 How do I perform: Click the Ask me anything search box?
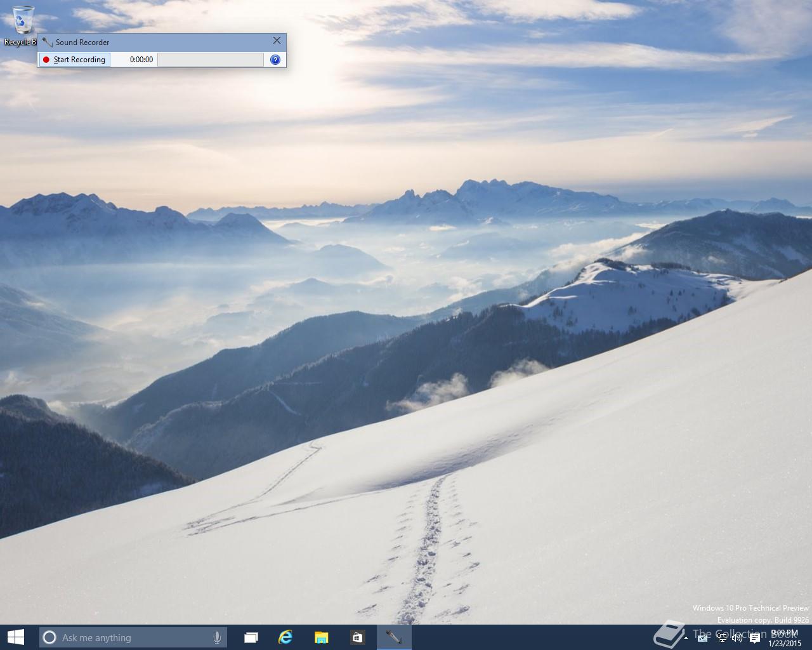(133, 637)
